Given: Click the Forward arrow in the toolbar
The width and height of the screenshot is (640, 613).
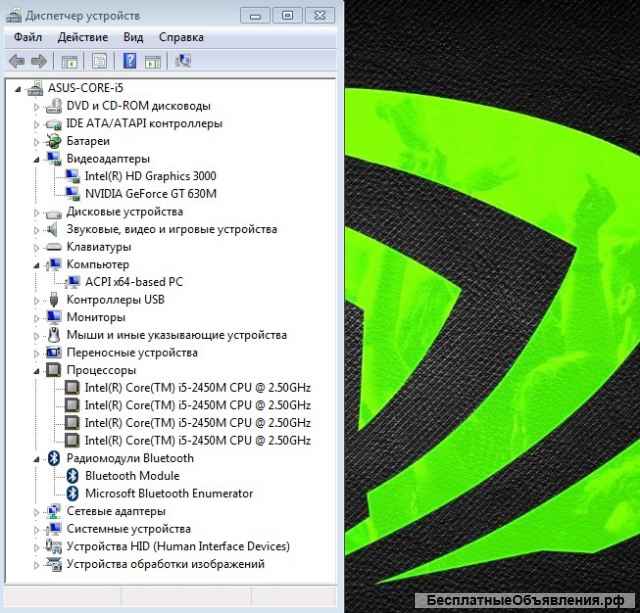Looking at the screenshot, I should coord(37,61).
